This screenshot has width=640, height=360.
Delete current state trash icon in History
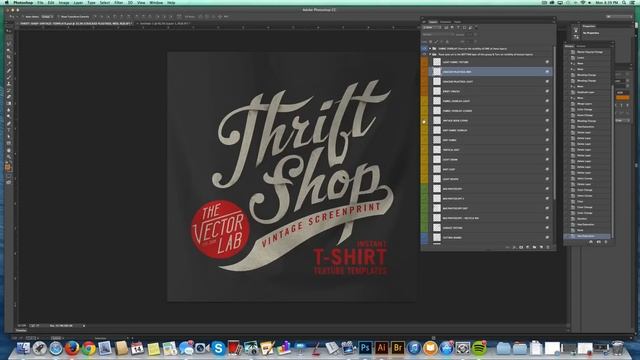tap(606, 242)
